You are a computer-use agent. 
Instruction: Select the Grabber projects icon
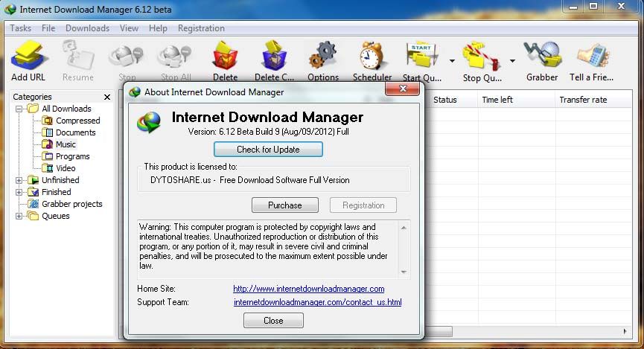click(x=34, y=204)
